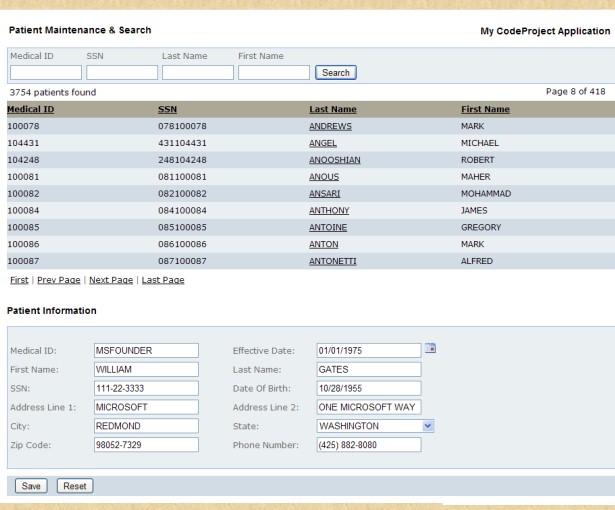The height and width of the screenshot is (510, 615).
Task: Select First Name cell GREGORY
Action: [481, 228]
